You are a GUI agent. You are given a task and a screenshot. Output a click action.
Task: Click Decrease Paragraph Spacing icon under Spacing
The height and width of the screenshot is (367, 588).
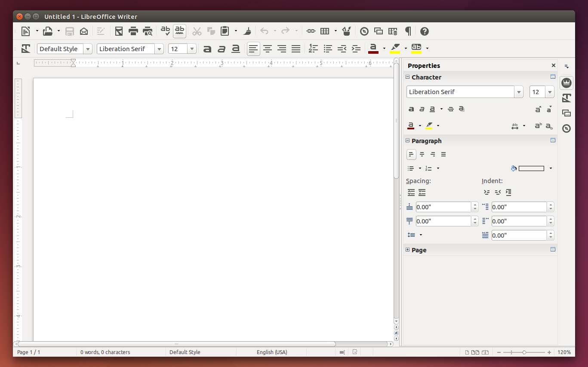422,193
